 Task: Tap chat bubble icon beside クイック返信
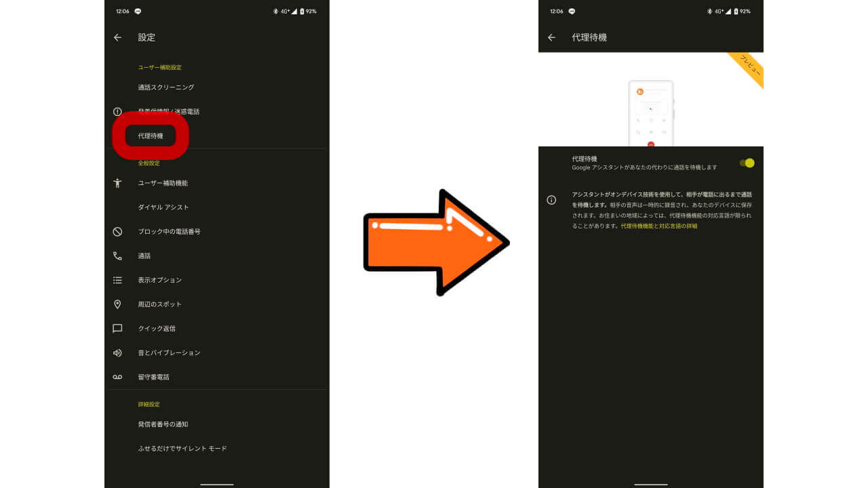117,329
